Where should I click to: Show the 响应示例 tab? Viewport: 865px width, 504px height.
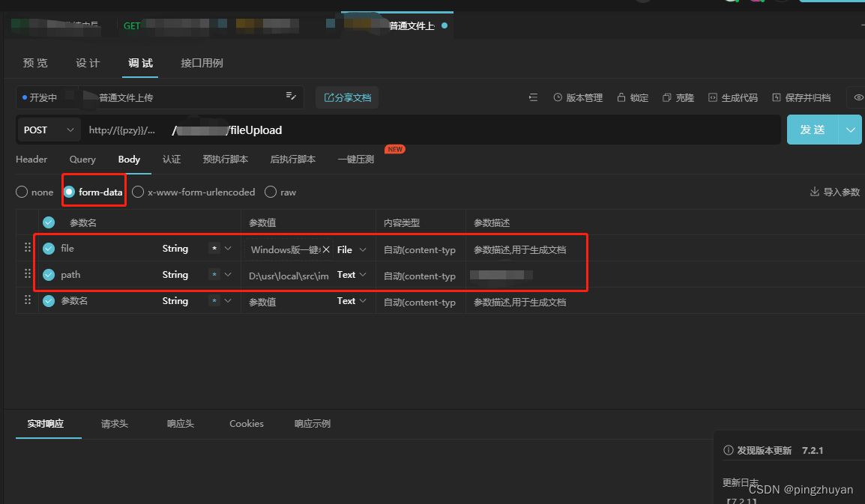tap(313, 423)
